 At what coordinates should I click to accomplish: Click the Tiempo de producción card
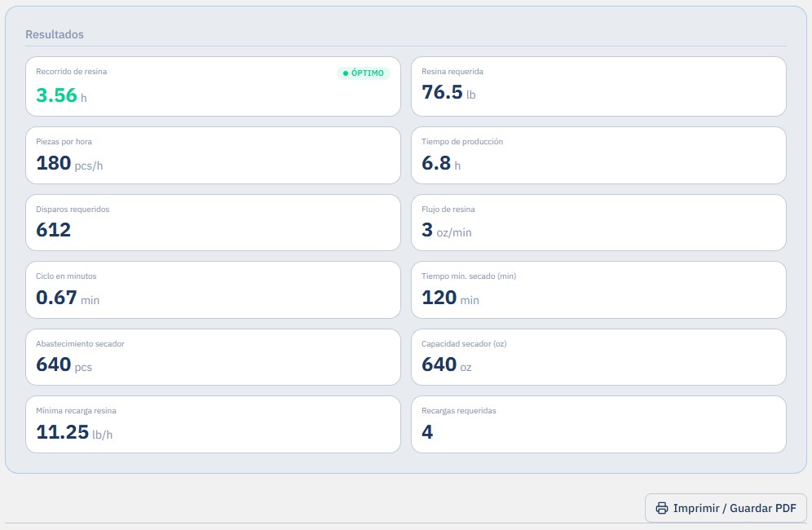tap(598, 156)
